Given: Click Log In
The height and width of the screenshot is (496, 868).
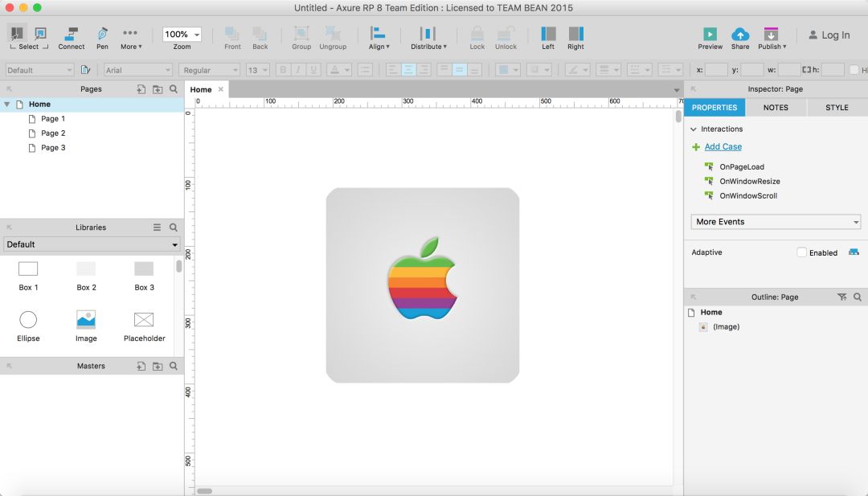Looking at the screenshot, I should coord(829,35).
